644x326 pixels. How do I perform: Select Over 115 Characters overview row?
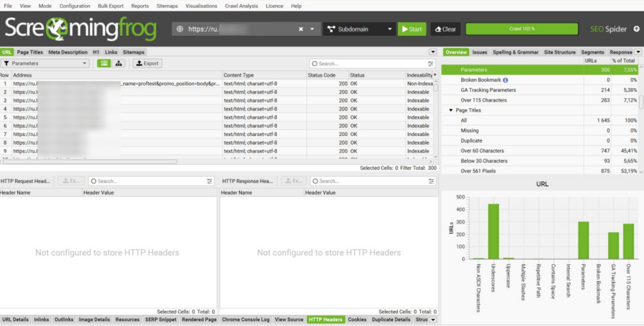[x=540, y=100]
